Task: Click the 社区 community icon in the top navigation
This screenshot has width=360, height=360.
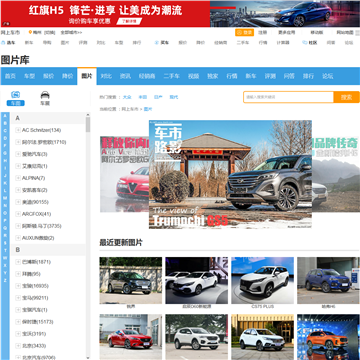Action: (304, 43)
